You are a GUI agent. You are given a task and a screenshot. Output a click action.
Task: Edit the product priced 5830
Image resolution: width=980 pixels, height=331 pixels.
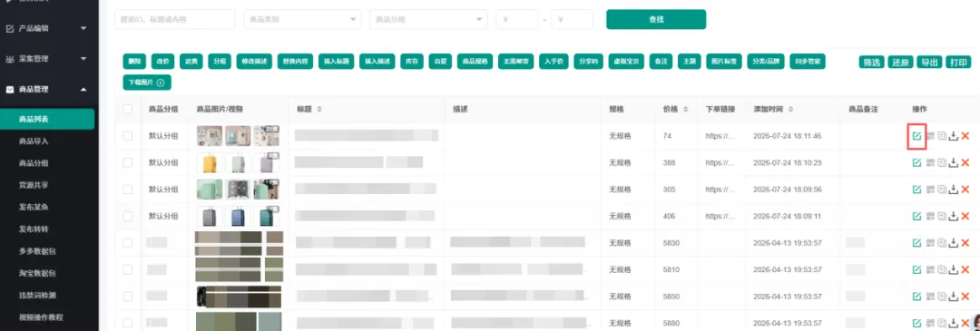coord(916,242)
